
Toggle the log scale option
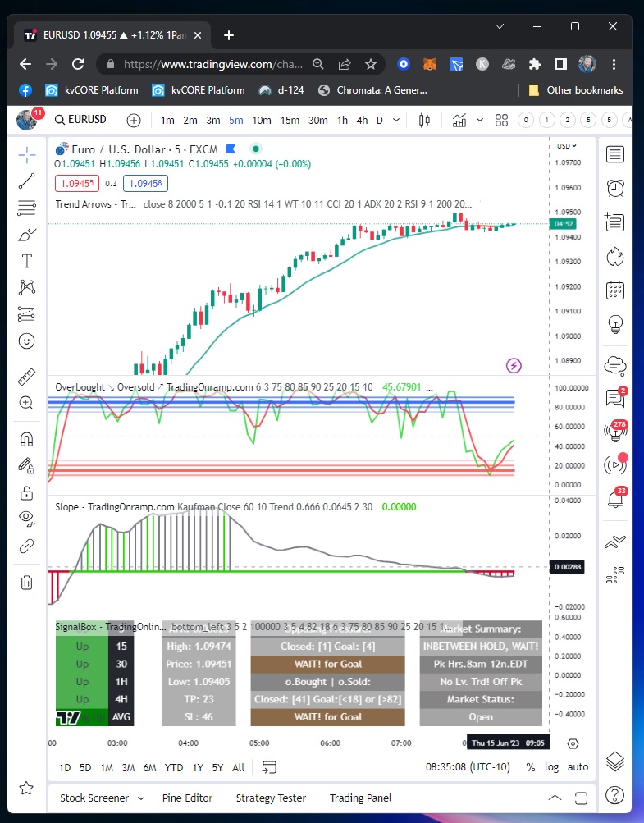click(x=552, y=767)
